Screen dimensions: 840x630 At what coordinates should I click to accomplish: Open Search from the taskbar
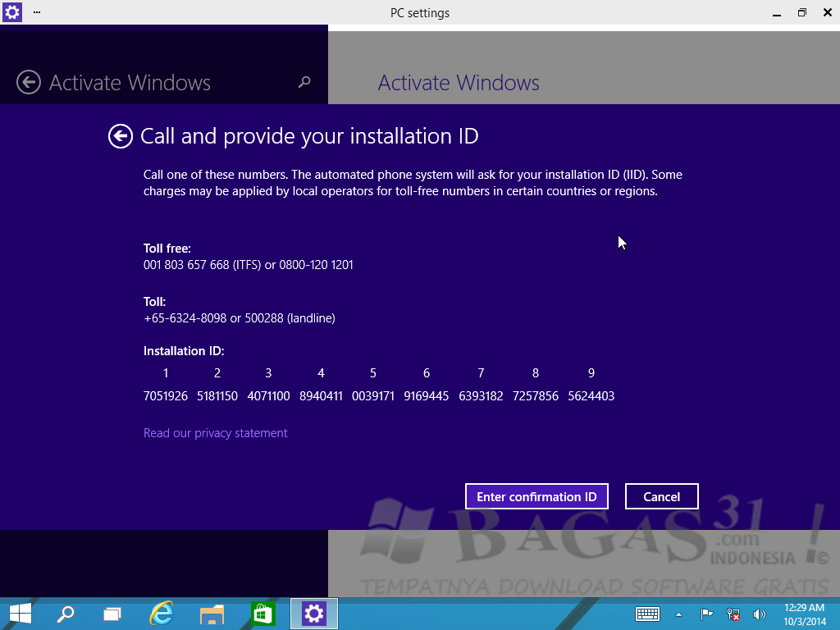[x=66, y=614]
